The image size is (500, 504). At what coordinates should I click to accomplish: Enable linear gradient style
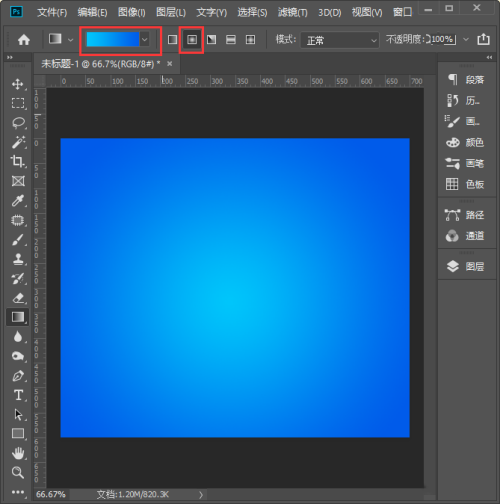[x=172, y=40]
